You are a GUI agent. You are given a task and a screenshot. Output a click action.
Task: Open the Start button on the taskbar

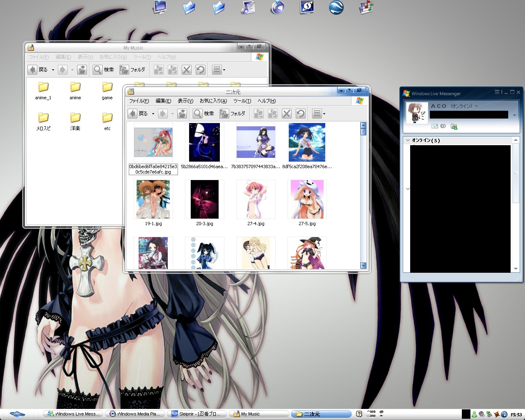(x=17, y=414)
